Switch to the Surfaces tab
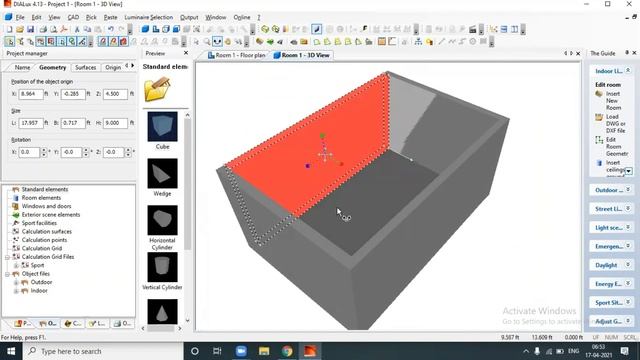The width and height of the screenshot is (640, 360). [x=85, y=67]
